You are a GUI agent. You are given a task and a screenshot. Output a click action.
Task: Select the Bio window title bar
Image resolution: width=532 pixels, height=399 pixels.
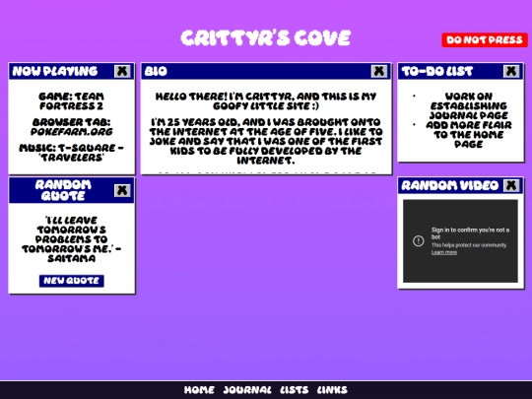(266, 71)
